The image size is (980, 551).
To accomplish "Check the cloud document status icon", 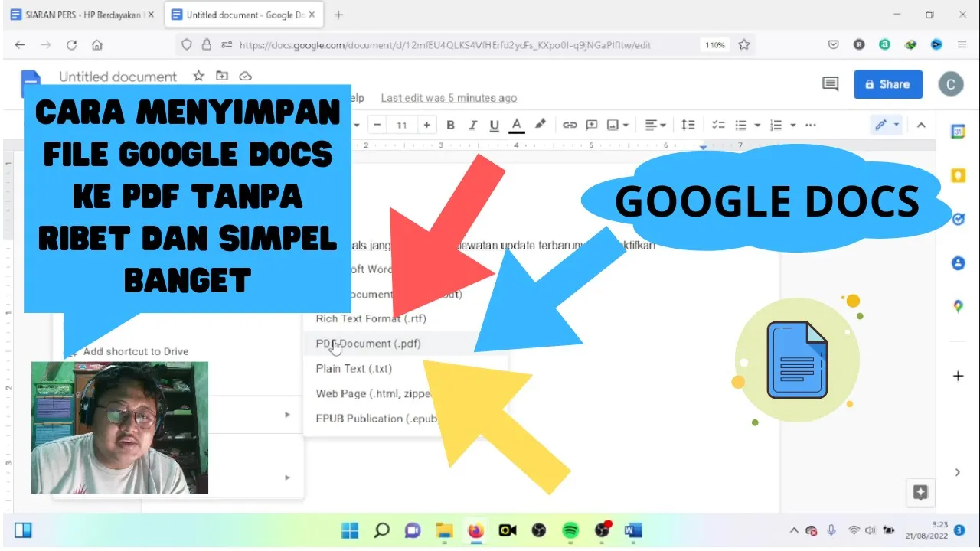I will pos(246,76).
